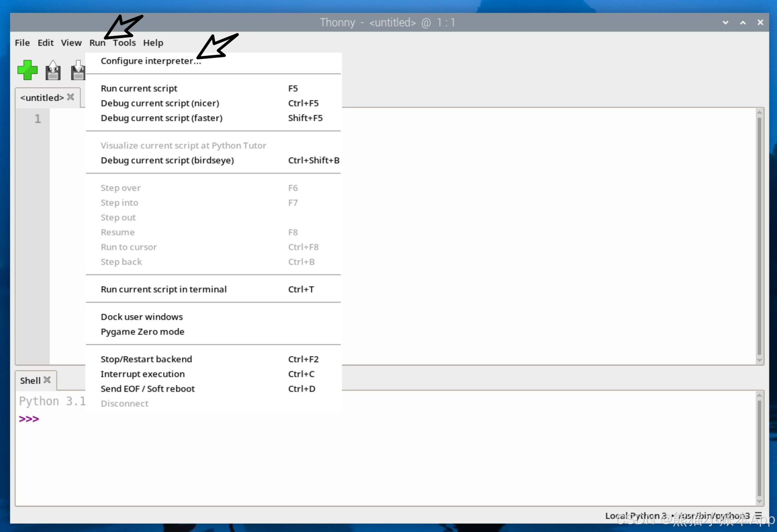
Task: Click the title bar maximize chevron
Action: (x=743, y=23)
